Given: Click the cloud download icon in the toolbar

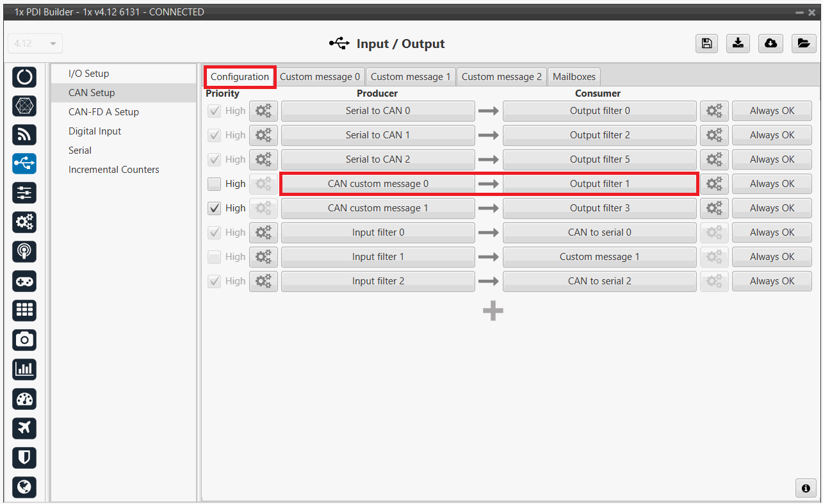Looking at the screenshot, I should pyautogui.click(x=771, y=44).
